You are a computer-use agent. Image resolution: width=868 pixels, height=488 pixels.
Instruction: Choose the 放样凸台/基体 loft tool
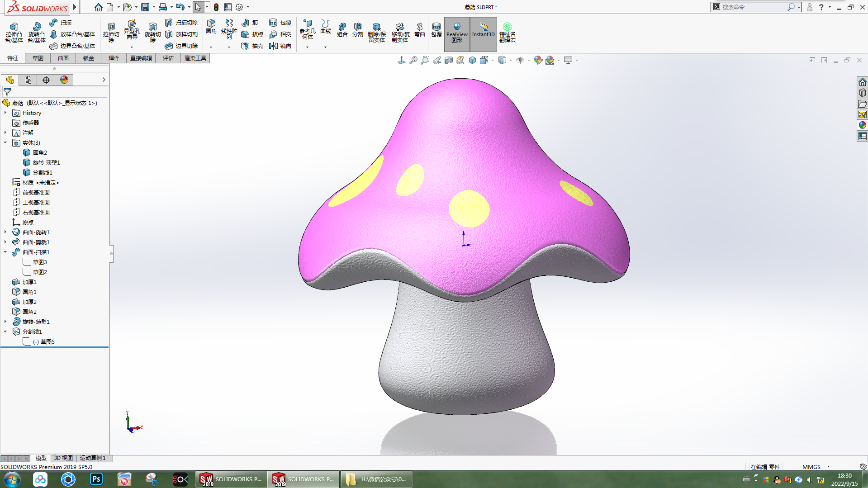coord(72,34)
